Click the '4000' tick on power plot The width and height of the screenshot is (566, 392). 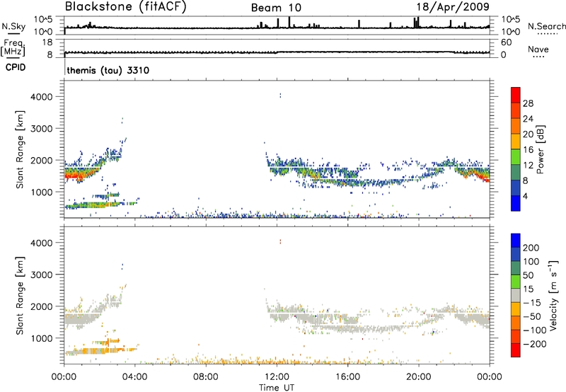coord(42,97)
